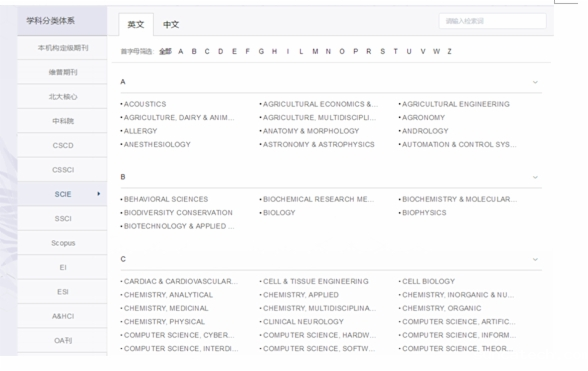
Task: Filter subjects by letter H
Action: coord(274,51)
